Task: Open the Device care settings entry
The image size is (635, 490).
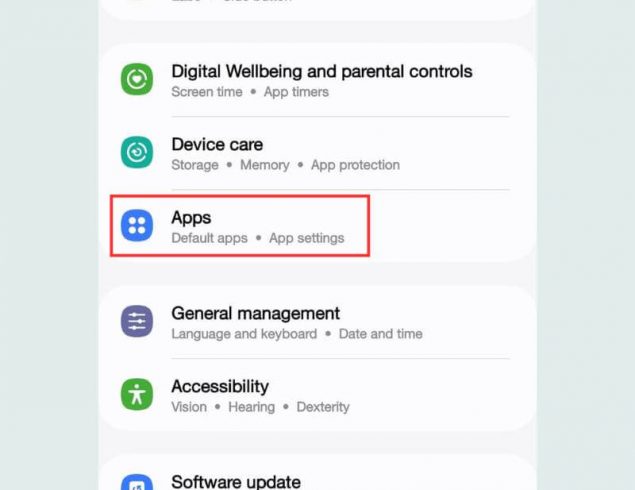Action: pos(318,153)
